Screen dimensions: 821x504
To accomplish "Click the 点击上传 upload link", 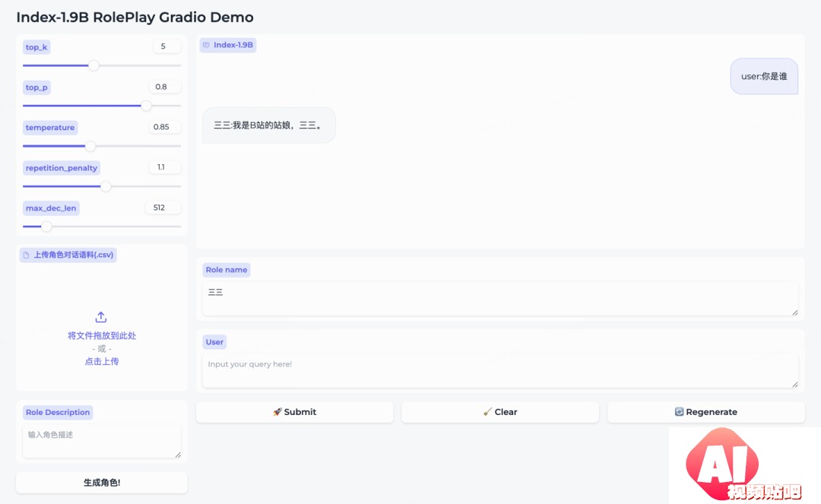I will click(102, 362).
